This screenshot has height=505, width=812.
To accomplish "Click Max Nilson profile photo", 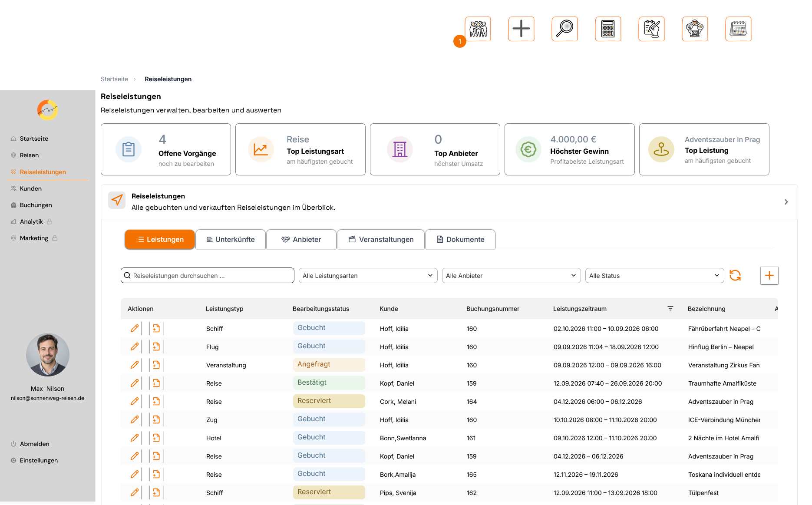I will pyautogui.click(x=48, y=355).
